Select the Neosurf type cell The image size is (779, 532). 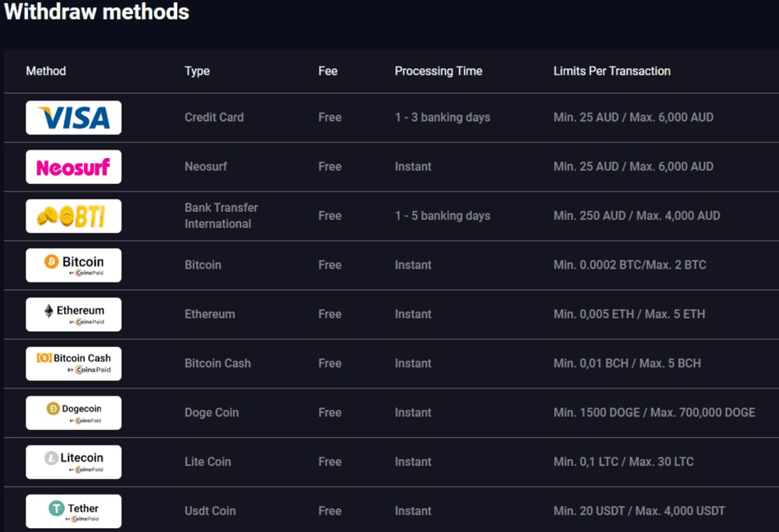click(206, 167)
